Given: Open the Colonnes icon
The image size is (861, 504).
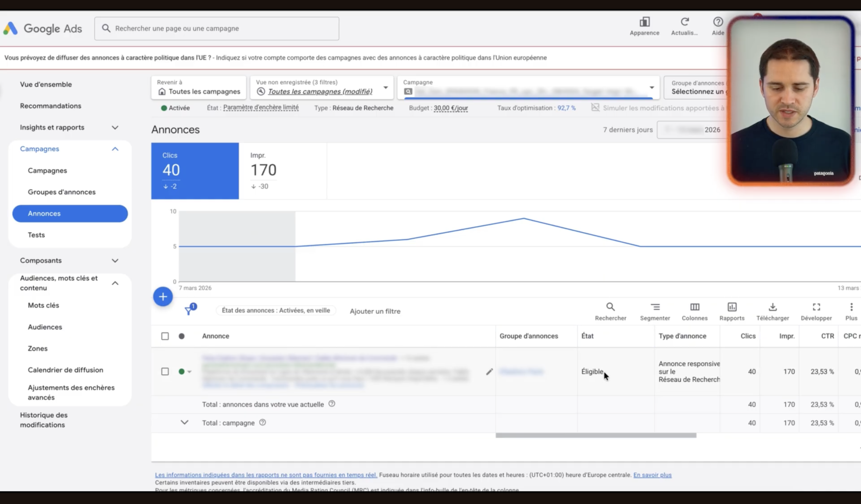Looking at the screenshot, I should pos(695,307).
